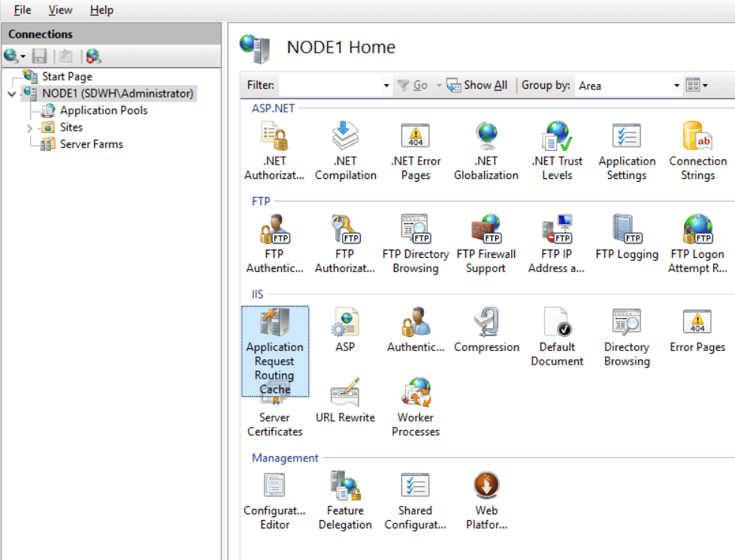Open the Help menu
735x560 pixels.
point(101,10)
